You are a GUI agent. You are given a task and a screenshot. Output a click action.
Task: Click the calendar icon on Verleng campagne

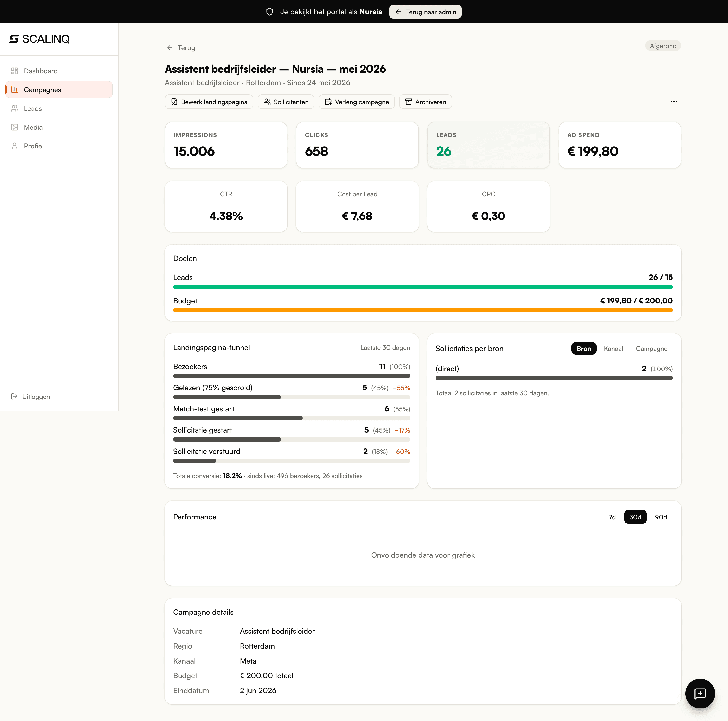tap(328, 102)
